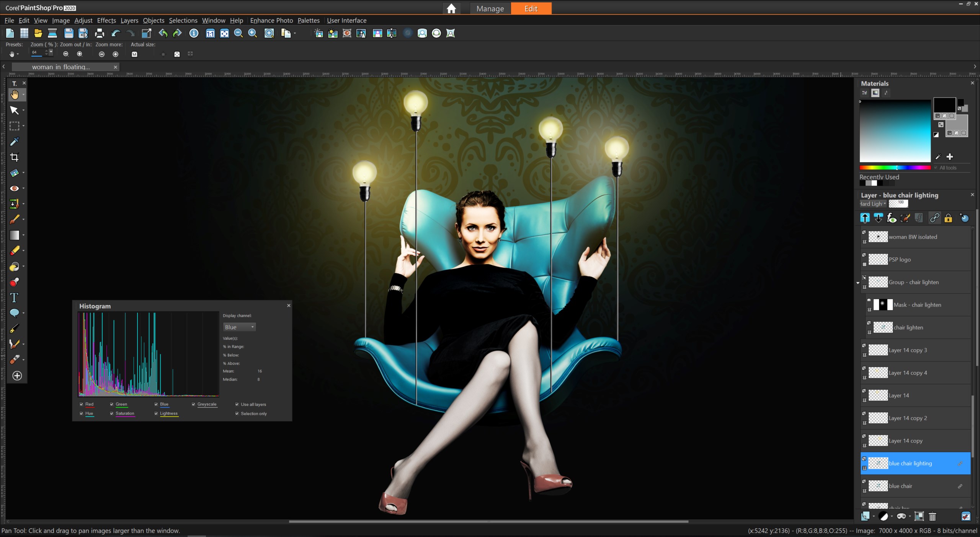Select the Crop tool

point(14,157)
